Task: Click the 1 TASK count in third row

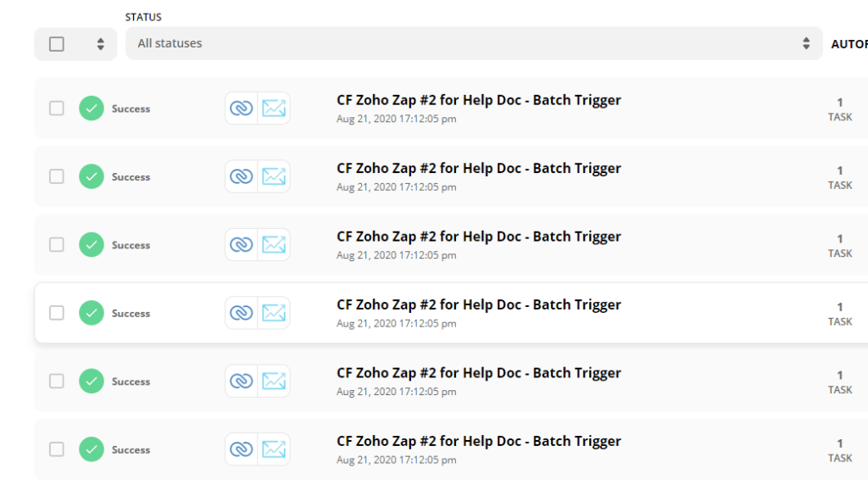Action: click(x=840, y=245)
